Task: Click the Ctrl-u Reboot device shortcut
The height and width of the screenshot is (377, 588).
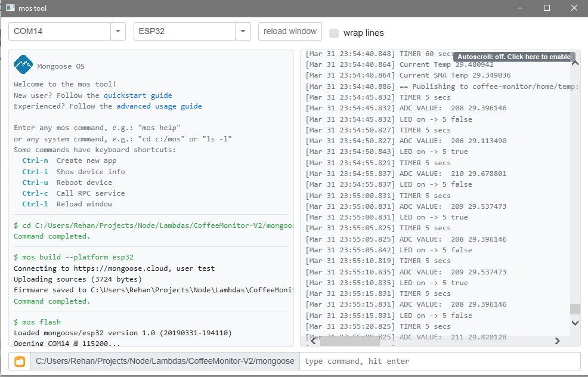Action: pyautogui.click(x=67, y=183)
